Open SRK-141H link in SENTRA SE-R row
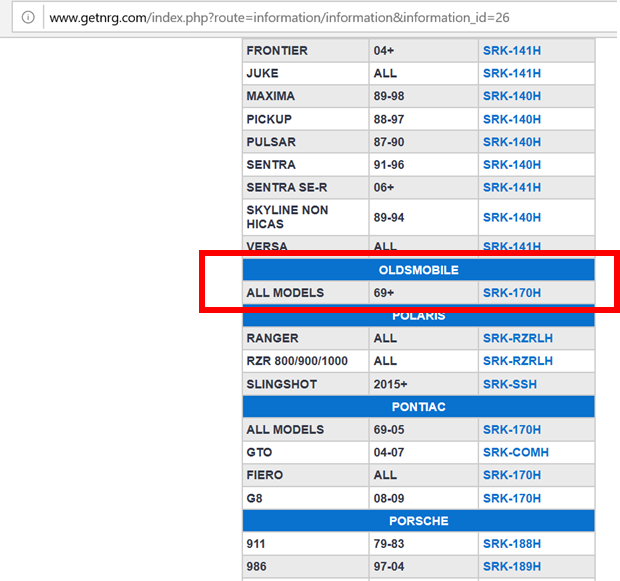 click(x=512, y=187)
